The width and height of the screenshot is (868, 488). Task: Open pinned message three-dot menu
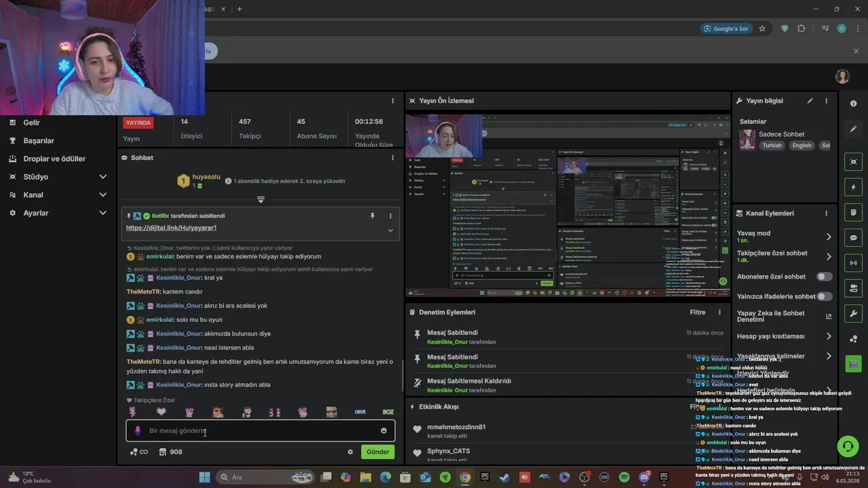(390, 216)
